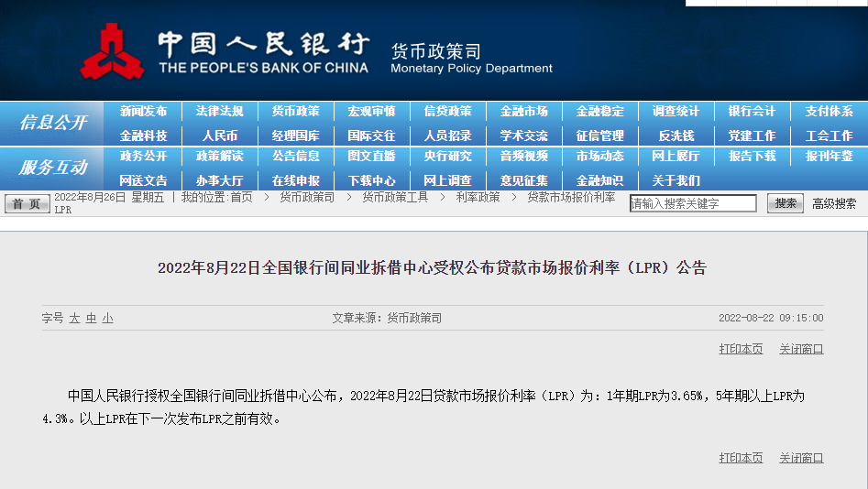Open 新闻发布 menu item
Viewport: 868px width, 489px height.
(143, 111)
